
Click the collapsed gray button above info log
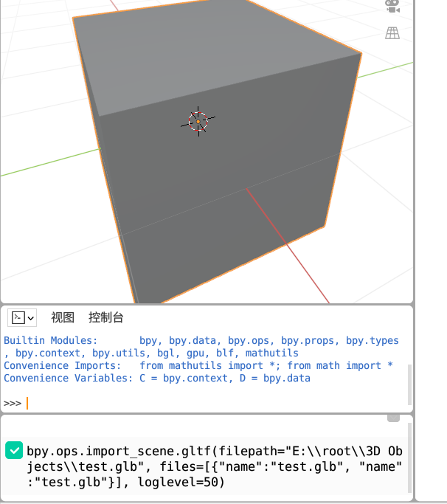[x=393, y=418]
